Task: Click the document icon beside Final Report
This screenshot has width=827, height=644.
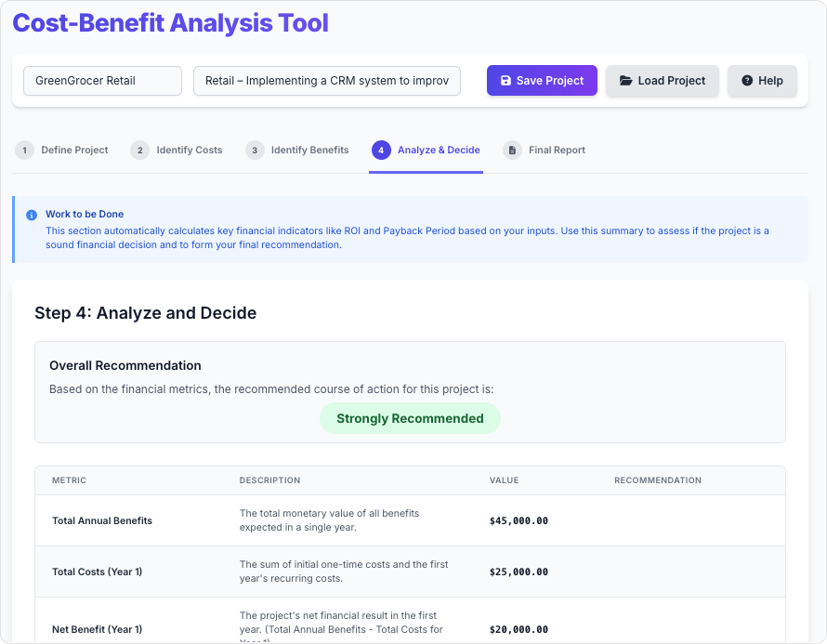Action: (512, 151)
